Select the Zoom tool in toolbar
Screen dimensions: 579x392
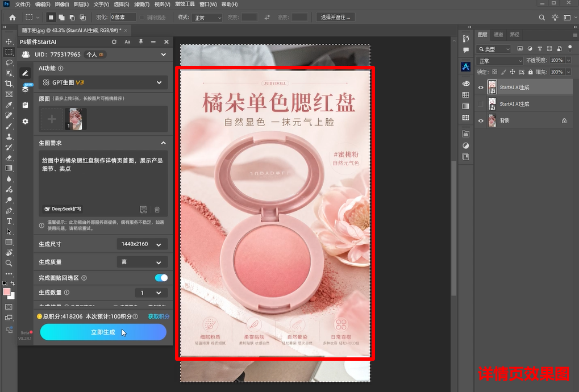pos(9,263)
